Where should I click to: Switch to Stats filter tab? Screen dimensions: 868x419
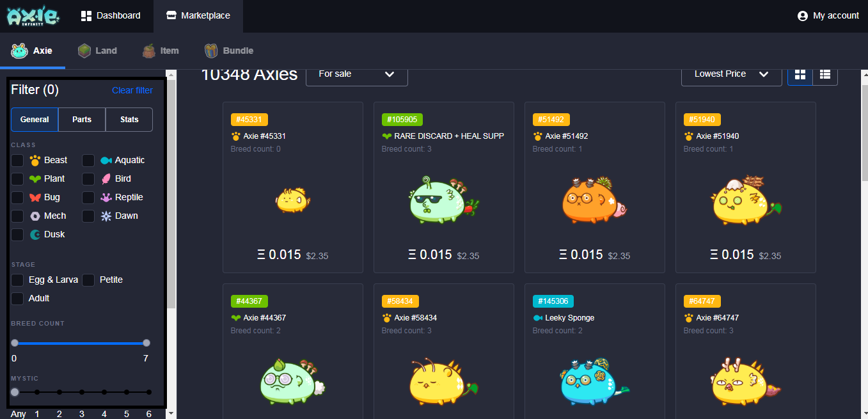[x=129, y=120]
